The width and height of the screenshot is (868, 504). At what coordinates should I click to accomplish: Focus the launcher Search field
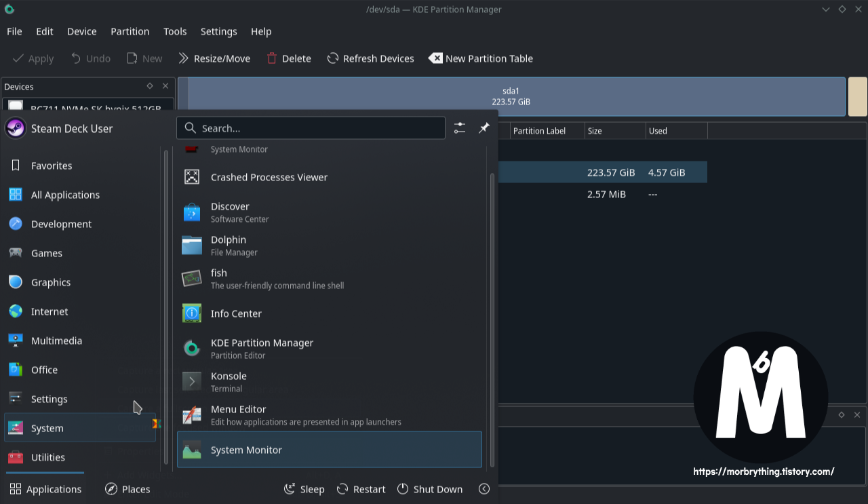[x=311, y=128]
